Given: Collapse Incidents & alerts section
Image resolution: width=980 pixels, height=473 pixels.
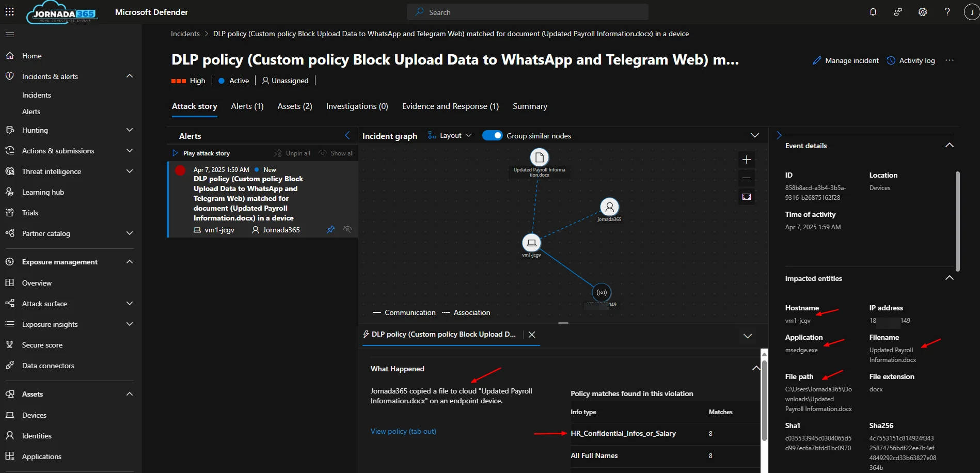Looking at the screenshot, I should click(x=130, y=76).
